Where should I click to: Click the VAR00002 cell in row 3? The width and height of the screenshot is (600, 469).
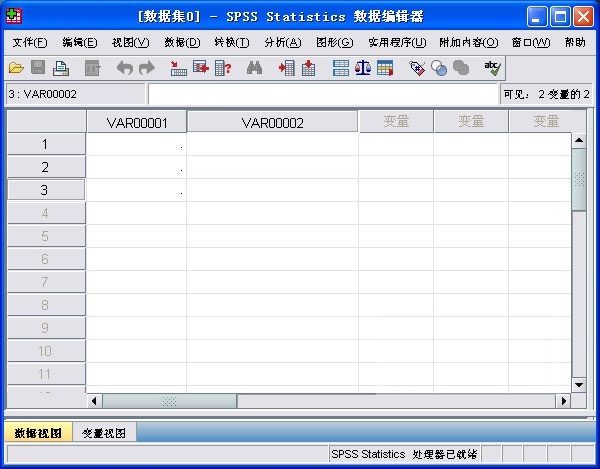272,190
